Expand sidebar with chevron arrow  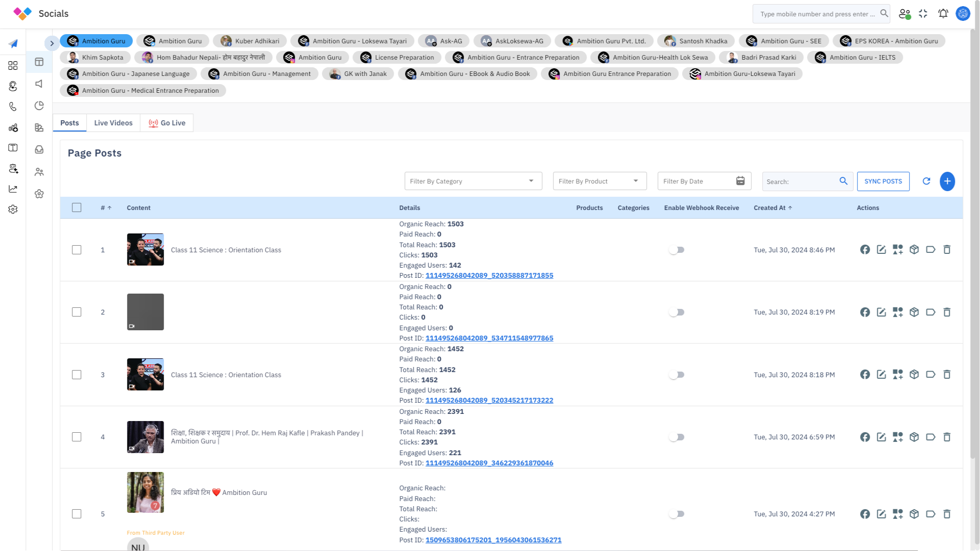click(x=52, y=43)
